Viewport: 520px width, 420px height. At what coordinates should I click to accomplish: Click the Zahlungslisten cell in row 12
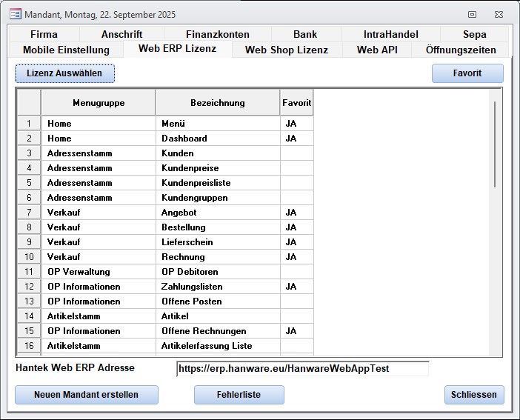(217, 287)
